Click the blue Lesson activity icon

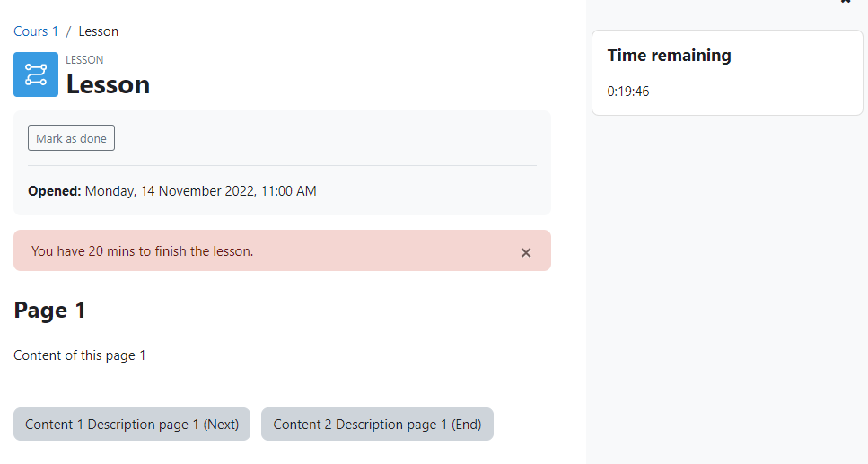tap(36, 74)
